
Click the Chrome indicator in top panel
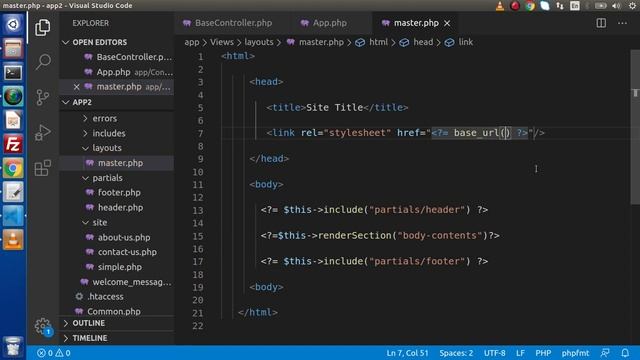point(530,6)
